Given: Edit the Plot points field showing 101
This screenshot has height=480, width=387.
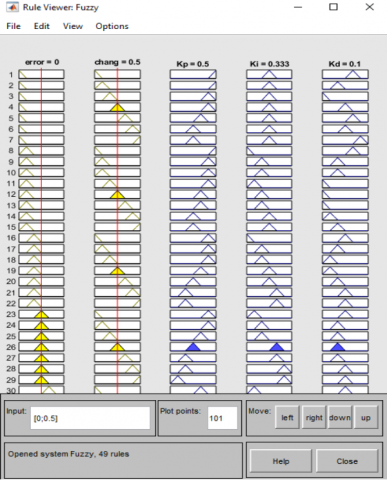Looking at the screenshot, I should [x=222, y=418].
